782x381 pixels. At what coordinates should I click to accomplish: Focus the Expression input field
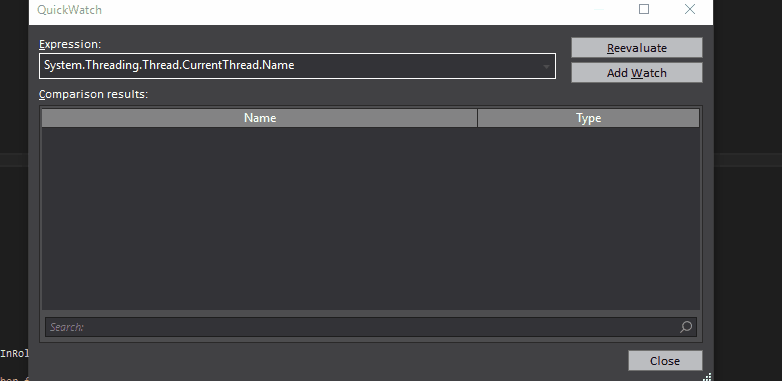point(297,66)
